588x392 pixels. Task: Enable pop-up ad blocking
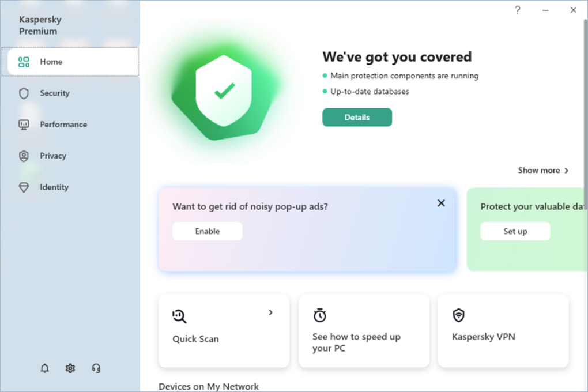(x=208, y=231)
